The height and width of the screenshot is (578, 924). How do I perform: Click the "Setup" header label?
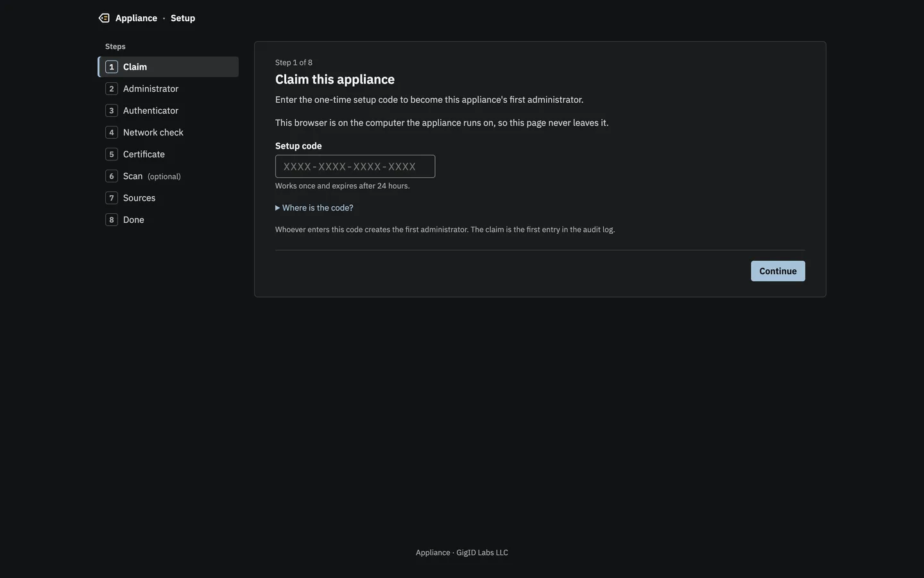pos(183,18)
